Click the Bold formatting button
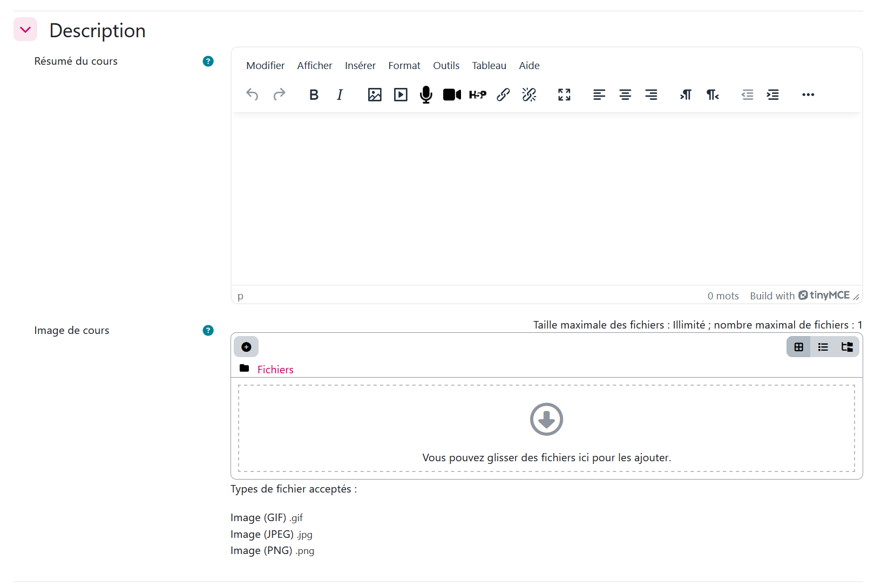 tap(314, 95)
